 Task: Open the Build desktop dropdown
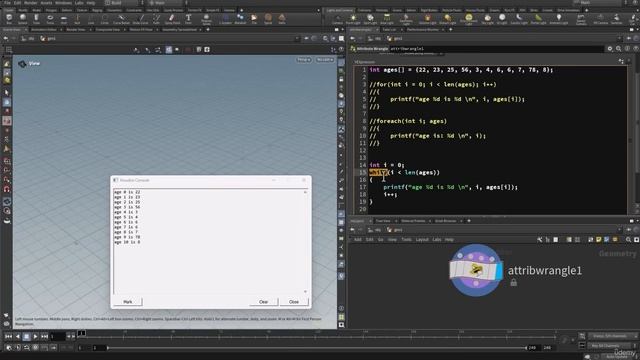click(123, 3)
